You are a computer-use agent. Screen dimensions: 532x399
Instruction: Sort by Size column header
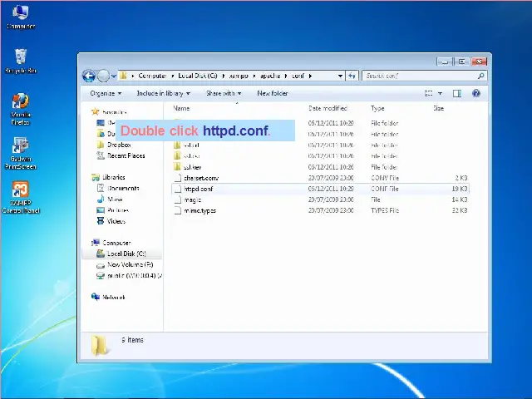tap(438, 108)
